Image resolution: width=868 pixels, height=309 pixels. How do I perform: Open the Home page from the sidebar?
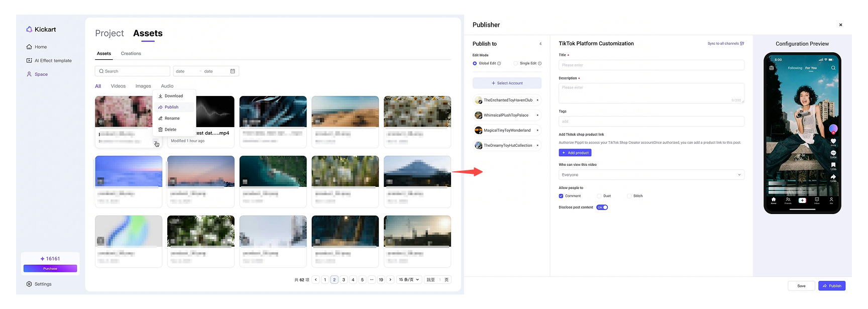point(37,47)
